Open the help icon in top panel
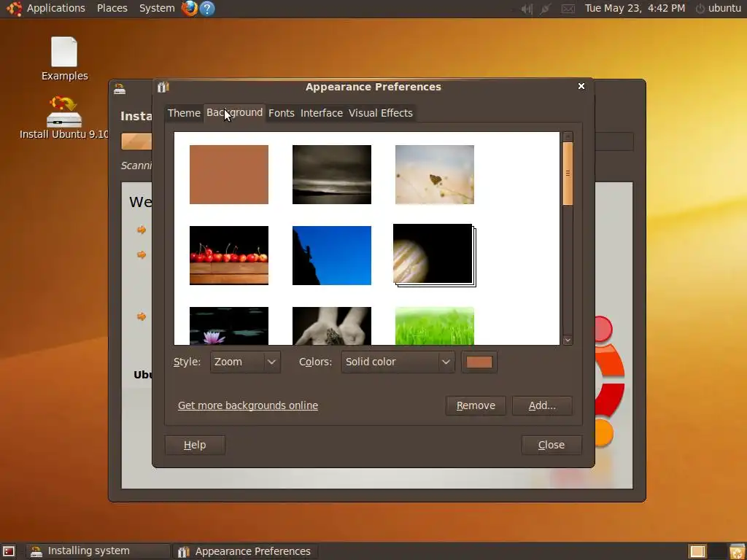 coord(207,8)
